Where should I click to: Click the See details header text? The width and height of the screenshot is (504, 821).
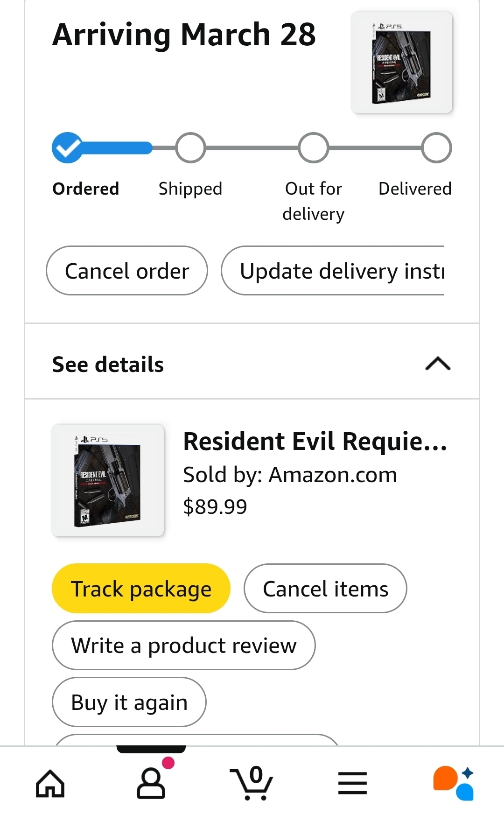tap(108, 365)
